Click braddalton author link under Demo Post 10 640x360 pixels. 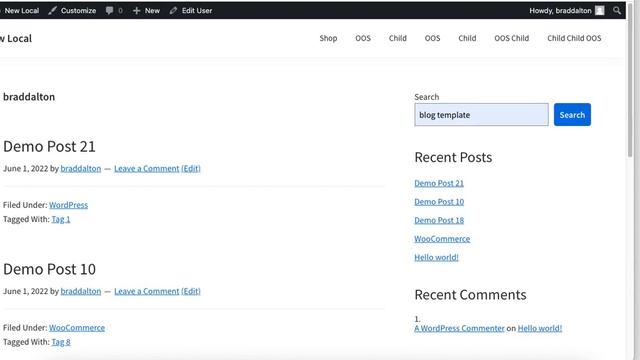click(x=80, y=291)
